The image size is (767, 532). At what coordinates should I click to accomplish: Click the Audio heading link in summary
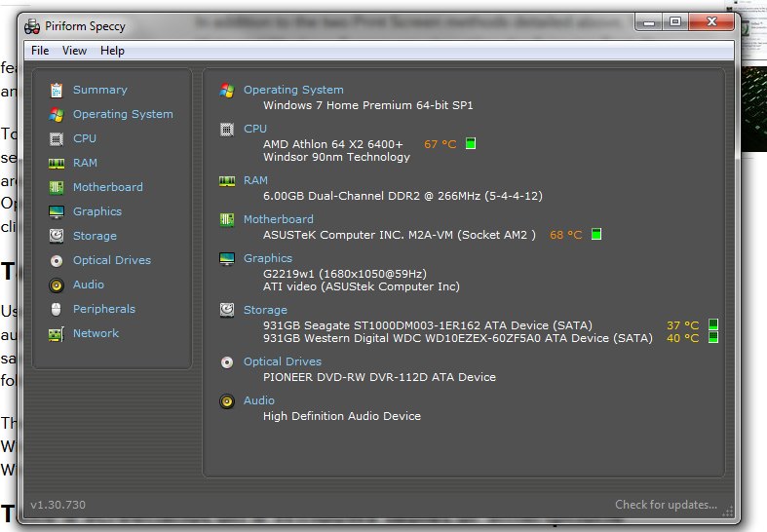pyautogui.click(x=259, y=400)
